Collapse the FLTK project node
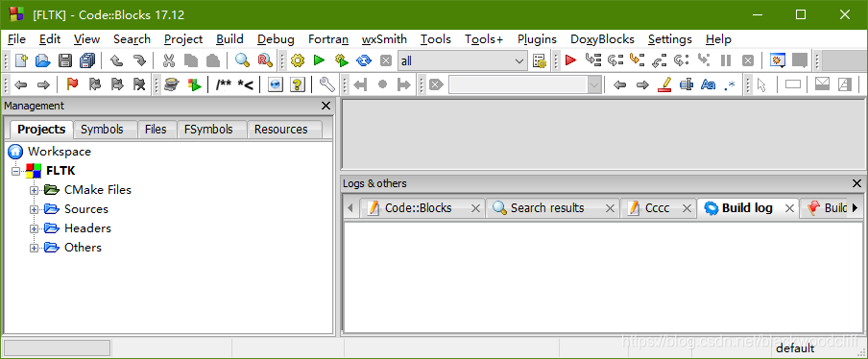Viewport: 868px width, 359px height. click(x=15, y=171)
